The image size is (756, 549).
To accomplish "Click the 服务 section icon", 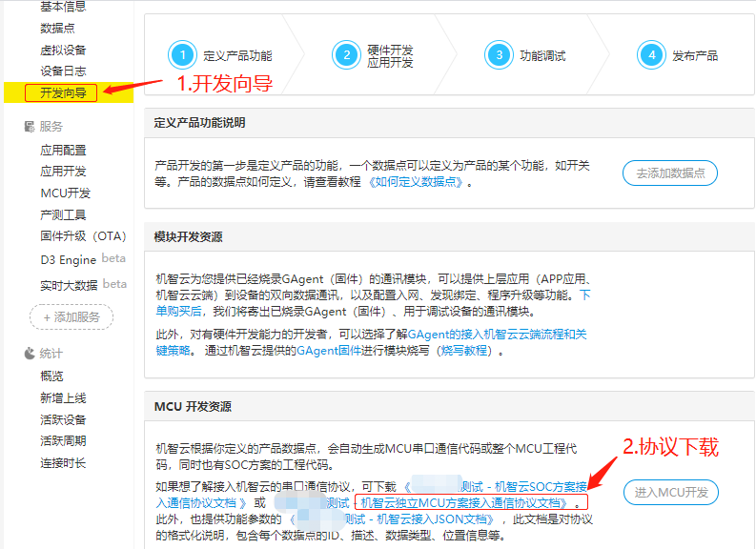I will tap(30, 126).
